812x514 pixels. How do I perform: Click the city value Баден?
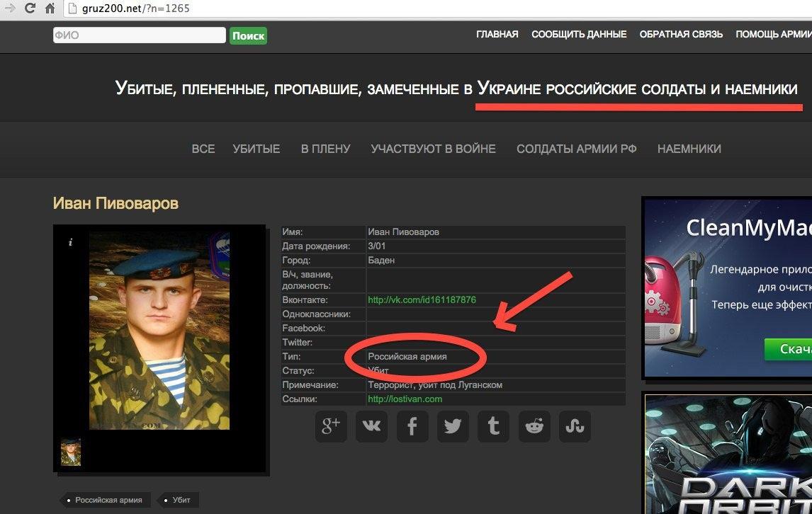pos(381,260)
